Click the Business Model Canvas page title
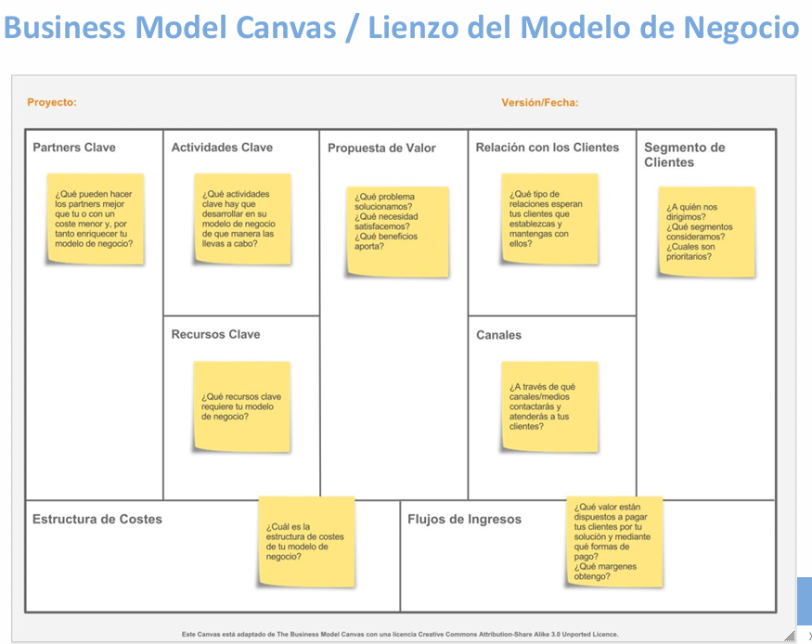 [x=401, y=28]
